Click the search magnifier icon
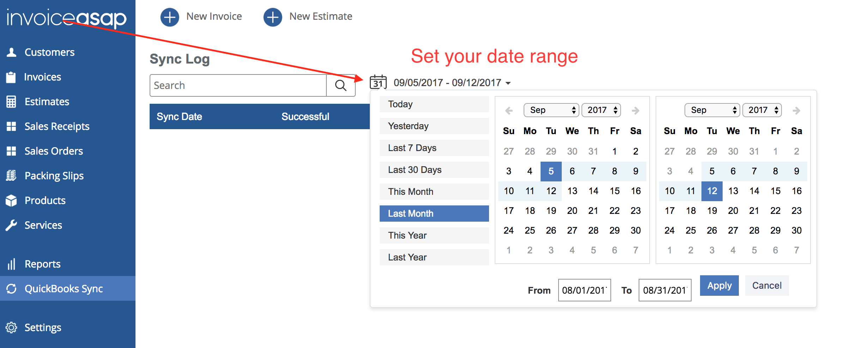868x348 pixels. click(x=340, y=85)
